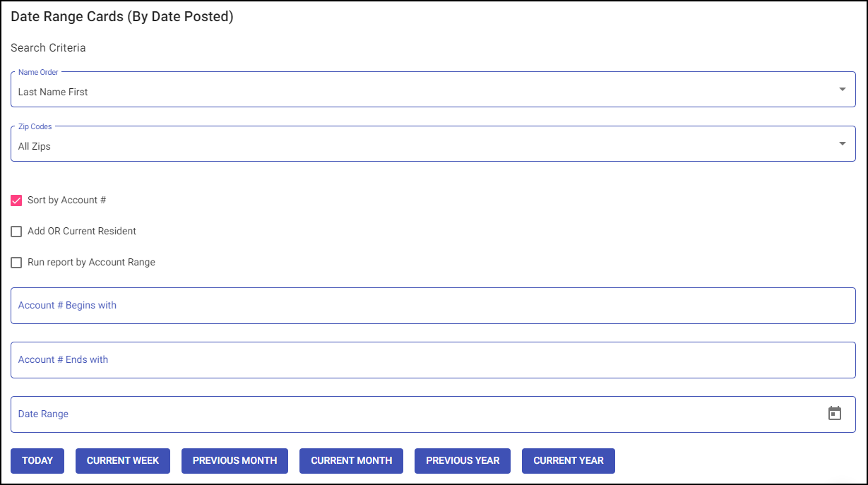
Task: Hit the PREVIOUS YEAR button
Action: pyautogui.click(x=463, y=460)
